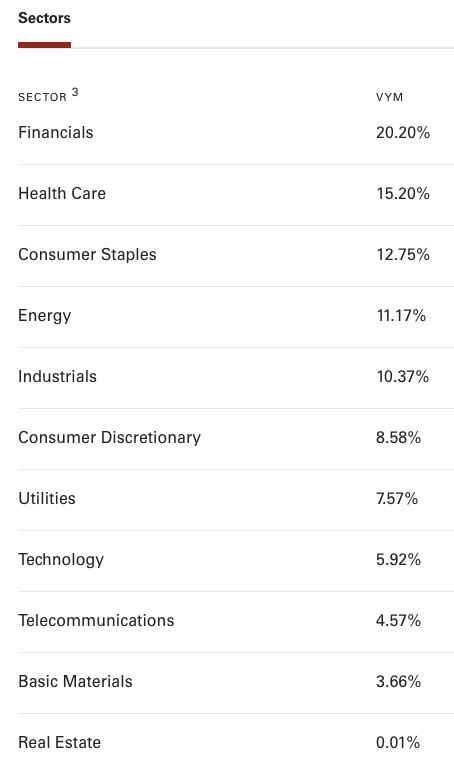Select the Utilities sector row

[236, 499]
